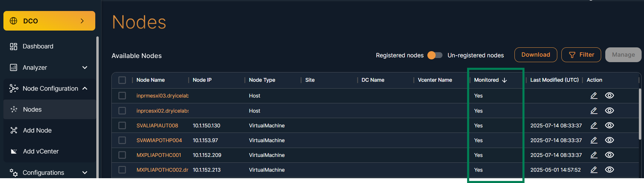
Task: Open the inprmesxi03 node name link
Action: 162,96
